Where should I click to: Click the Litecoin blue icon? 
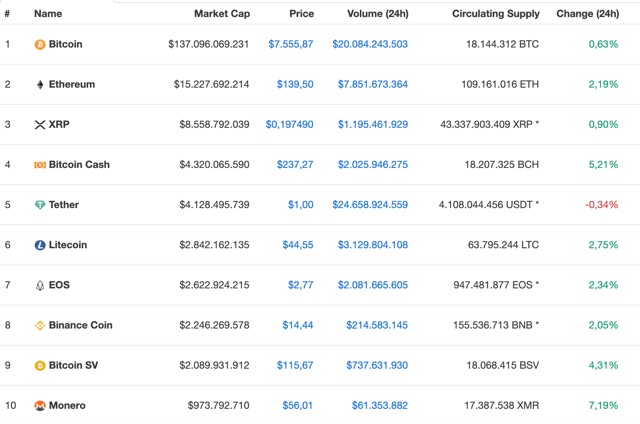[40, 245]
